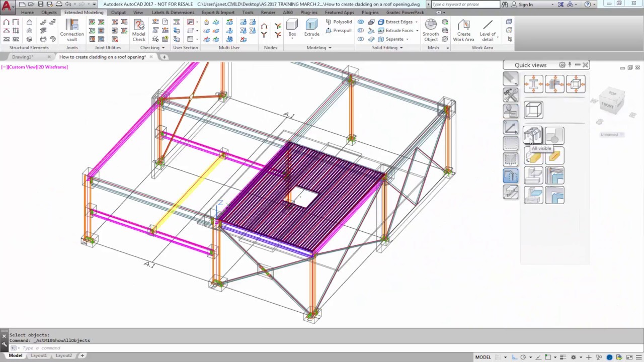Expand the Modeling panel dropdown
644x362 pixels.
point(330,48)
